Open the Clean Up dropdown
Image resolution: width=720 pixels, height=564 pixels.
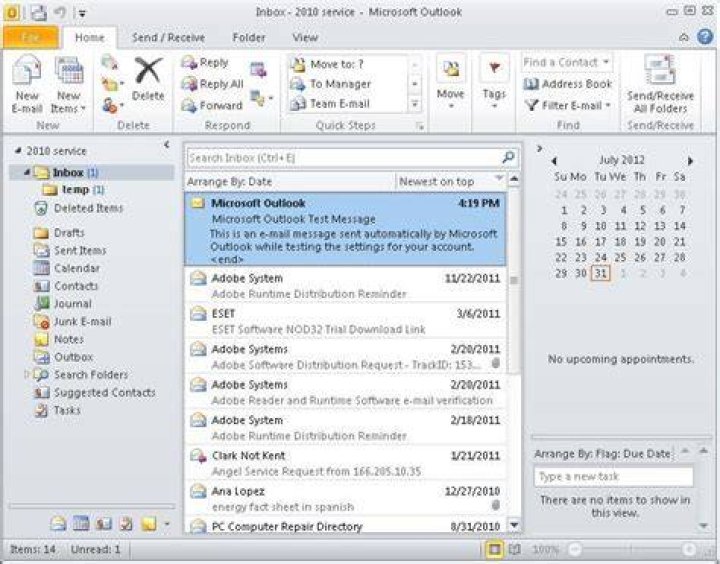point(112,84)
